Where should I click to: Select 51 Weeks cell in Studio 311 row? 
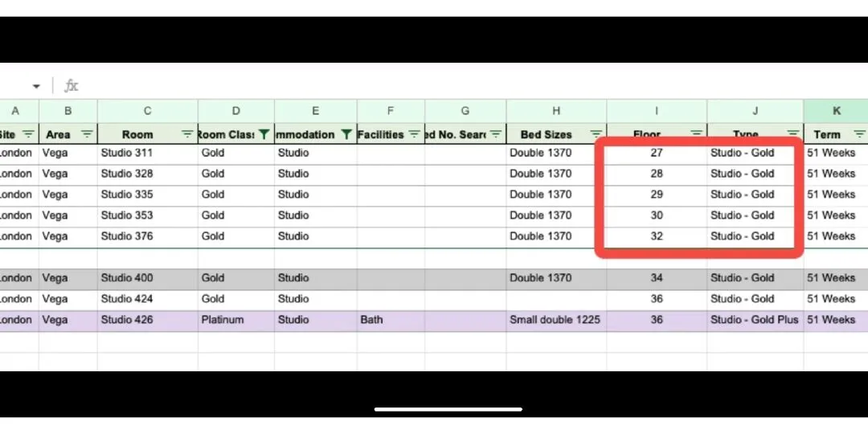click(836, 153)
